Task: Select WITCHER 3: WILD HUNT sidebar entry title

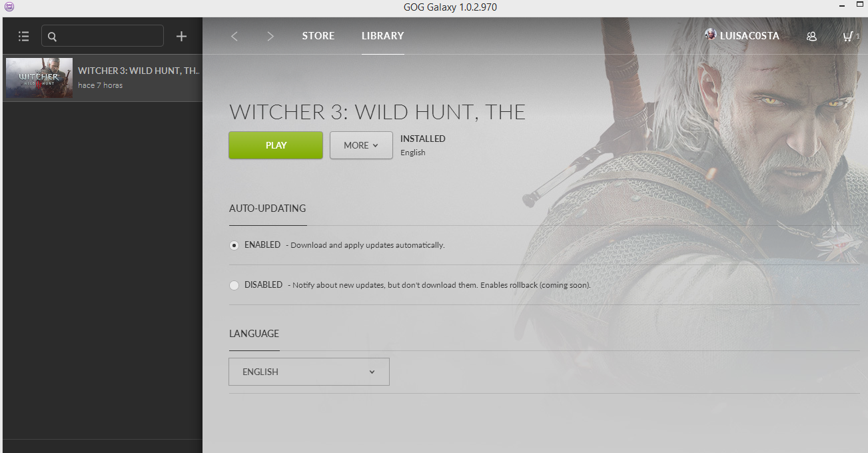Action: click(139, 71)
